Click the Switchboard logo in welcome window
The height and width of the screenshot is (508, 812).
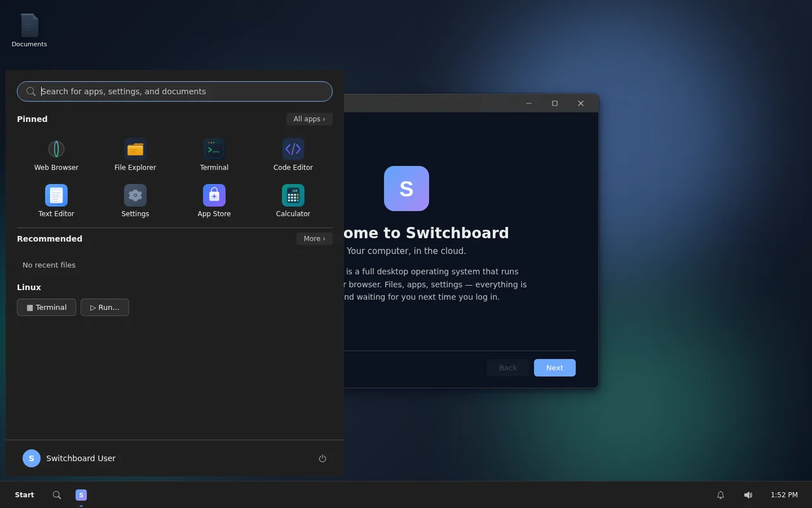click(407, 189)
